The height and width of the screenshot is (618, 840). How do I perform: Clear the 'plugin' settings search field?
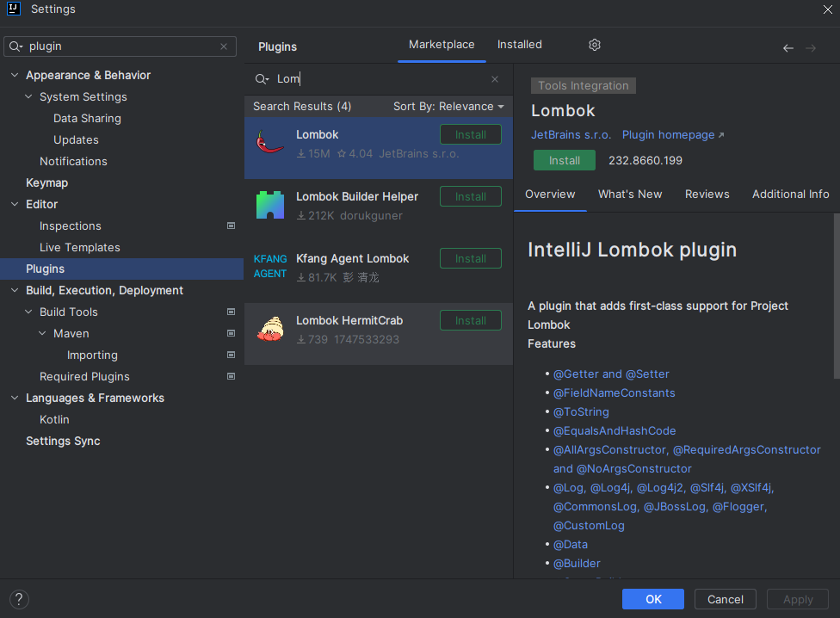click(x=224, y=46)
